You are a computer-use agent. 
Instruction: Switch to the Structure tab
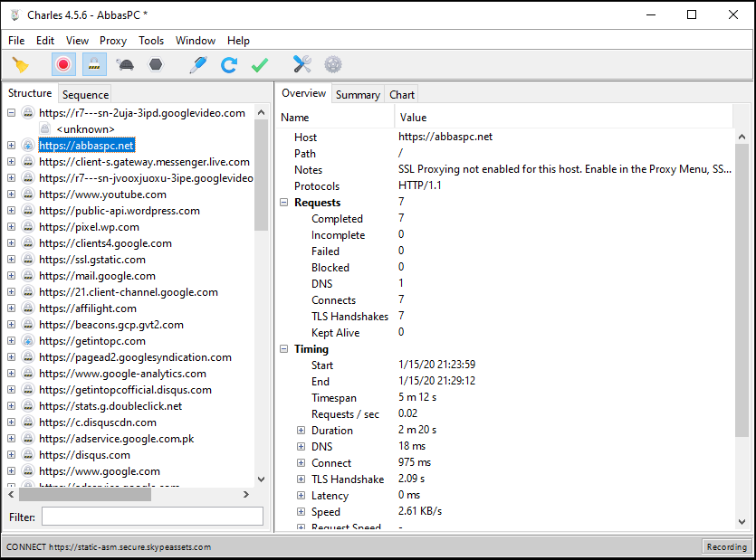tap(30, 93)
